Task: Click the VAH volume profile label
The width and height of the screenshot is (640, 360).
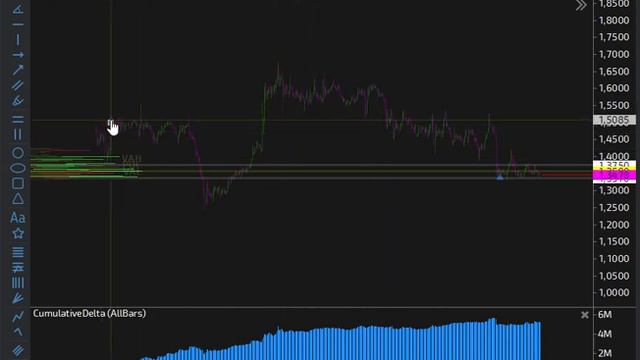Action: pos(132,159)
